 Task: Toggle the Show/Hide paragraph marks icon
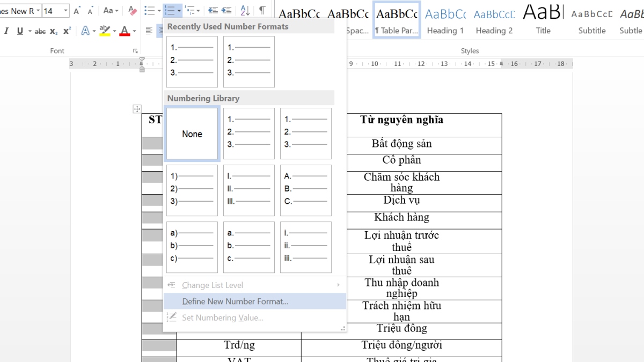(x=262, y=10)
